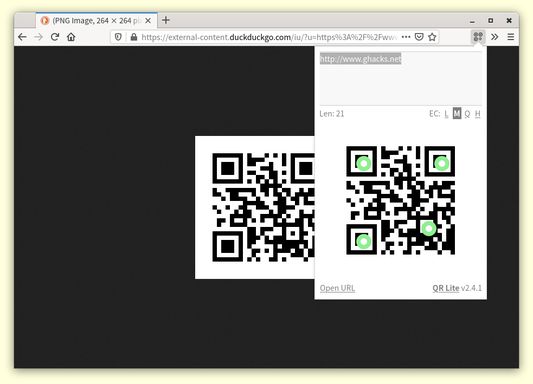Go back with the browser back arrow
The image size is (533, 384).
tap(22, 37)
